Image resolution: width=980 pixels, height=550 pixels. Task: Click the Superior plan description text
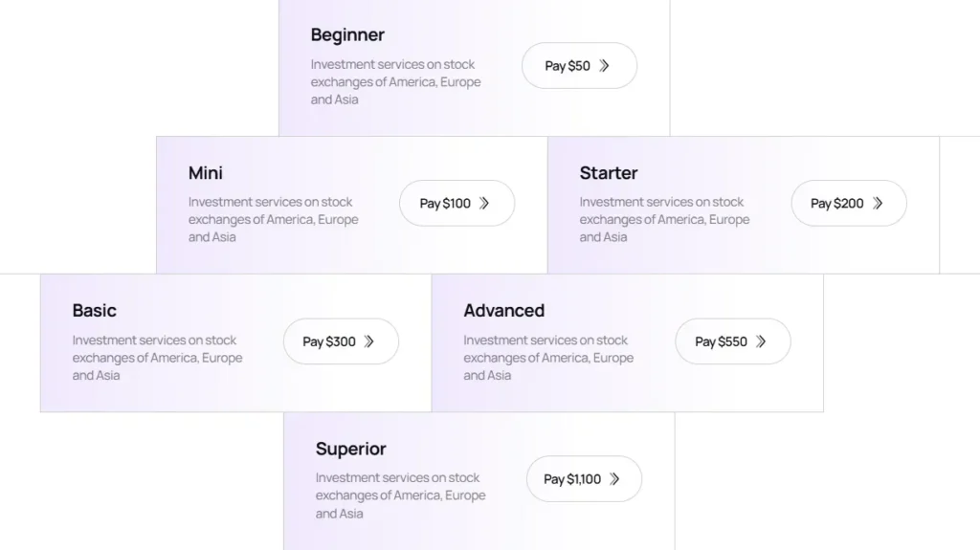[400, 495]
